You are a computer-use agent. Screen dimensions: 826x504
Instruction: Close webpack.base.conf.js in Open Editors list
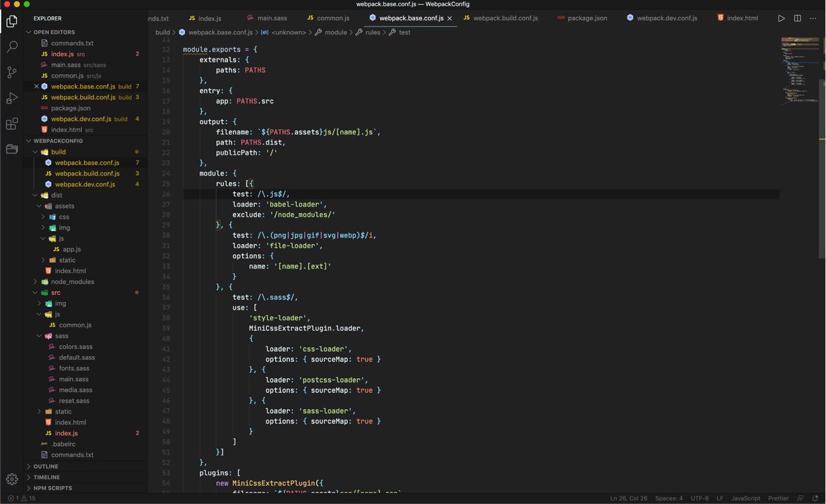pos(36,86)
